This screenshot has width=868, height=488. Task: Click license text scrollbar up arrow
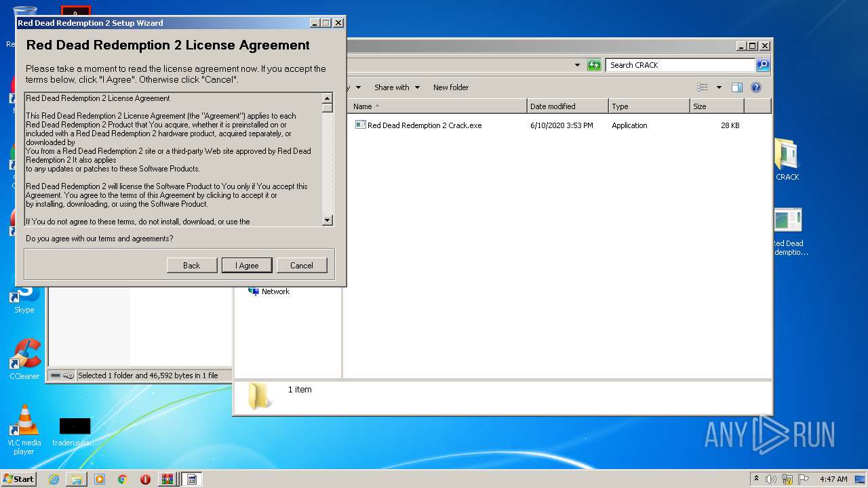coord(328,98)
